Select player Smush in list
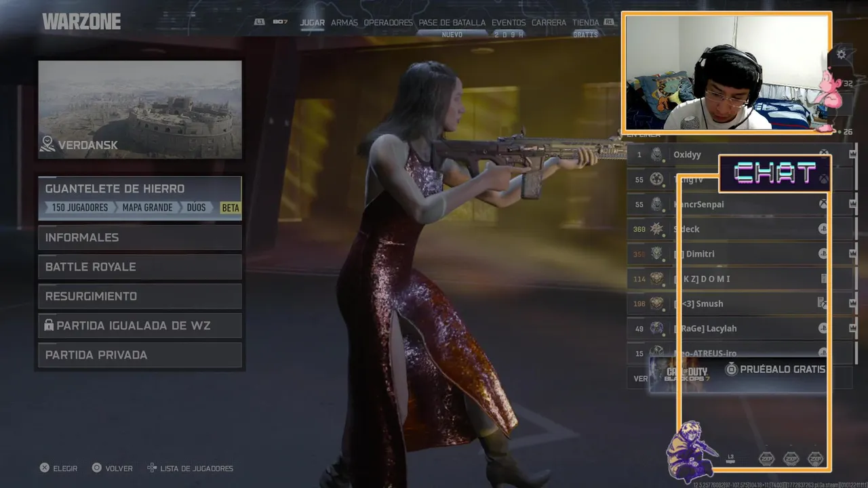The image size is (868, 488). [741, 304]
